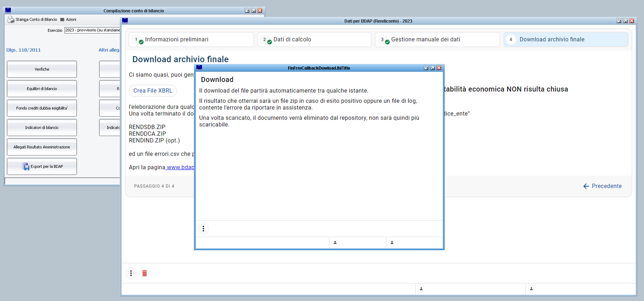
Task: Click the Esercizio field showing 2023 provvisorio
Action: click(x=92, y=30)
